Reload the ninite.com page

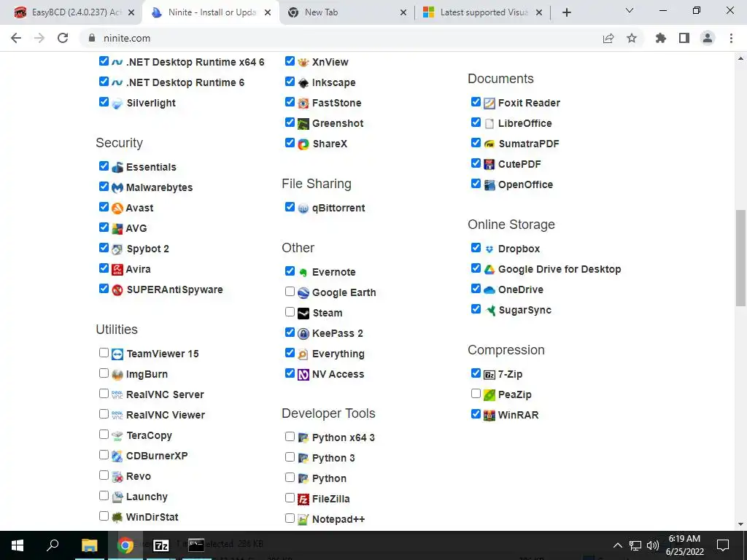pos(63,38)
